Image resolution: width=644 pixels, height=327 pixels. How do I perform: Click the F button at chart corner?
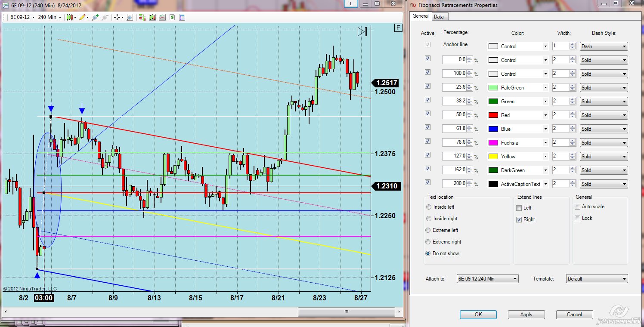tap(398, 28)
